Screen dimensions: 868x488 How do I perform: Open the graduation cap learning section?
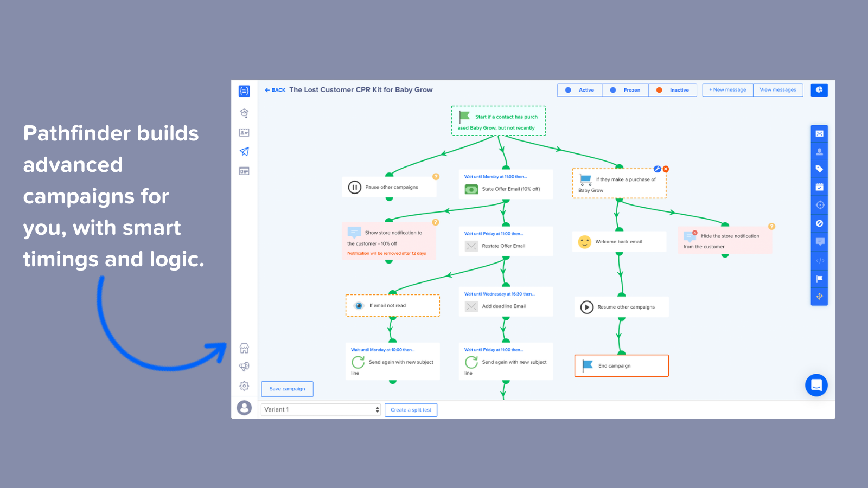244,113
